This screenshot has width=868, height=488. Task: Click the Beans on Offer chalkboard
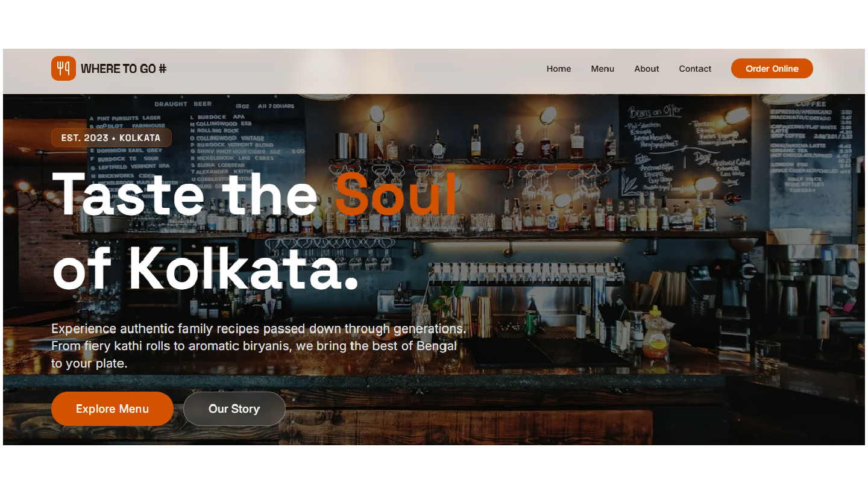click(x=685, y=148)
